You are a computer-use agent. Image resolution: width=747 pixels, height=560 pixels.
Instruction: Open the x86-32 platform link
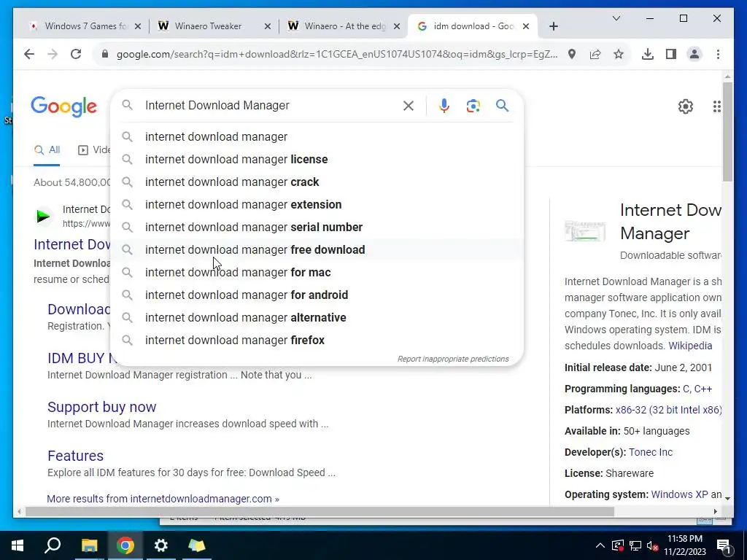point(668,410)
